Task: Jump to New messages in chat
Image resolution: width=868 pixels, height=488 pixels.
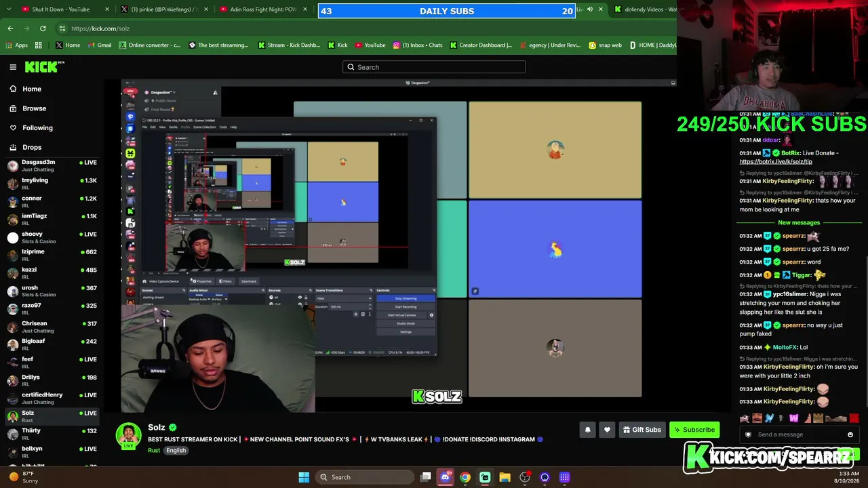Action: tap(799, 222)
